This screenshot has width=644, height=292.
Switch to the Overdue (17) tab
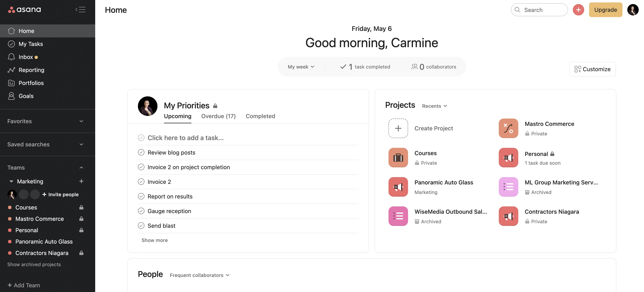[x=218, y=116]
